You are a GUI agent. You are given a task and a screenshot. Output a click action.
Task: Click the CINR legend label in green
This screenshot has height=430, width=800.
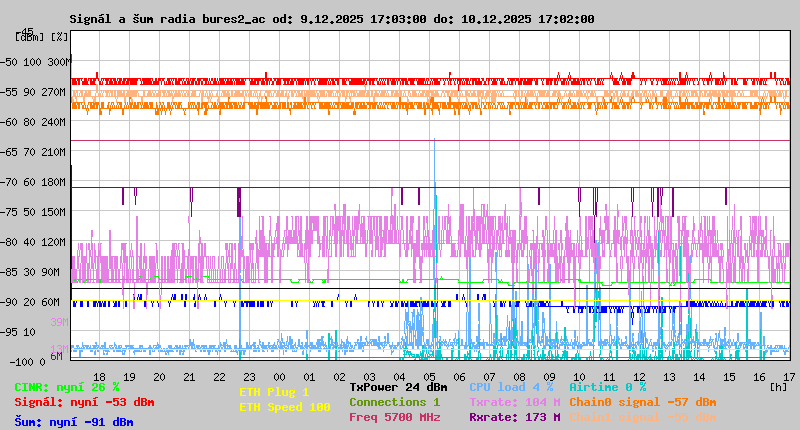coord(66,387)
